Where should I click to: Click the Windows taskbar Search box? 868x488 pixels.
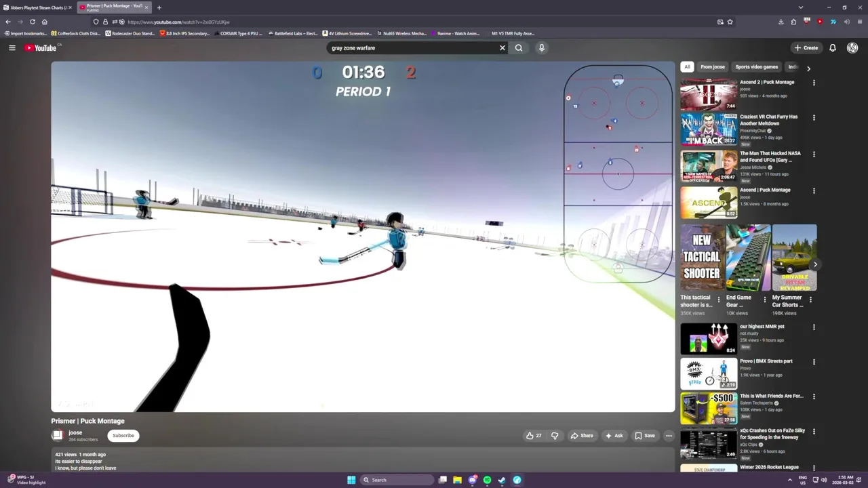(397, 480)
